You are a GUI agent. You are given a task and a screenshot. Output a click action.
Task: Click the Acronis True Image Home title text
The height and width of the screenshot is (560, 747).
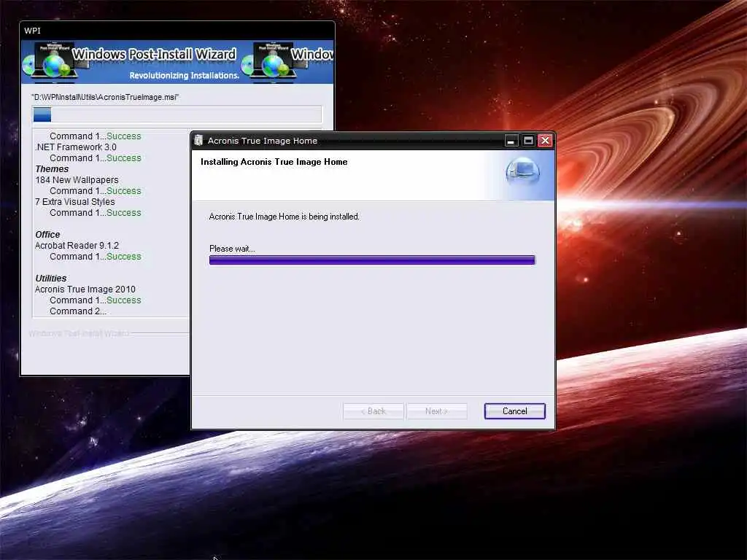263,141
